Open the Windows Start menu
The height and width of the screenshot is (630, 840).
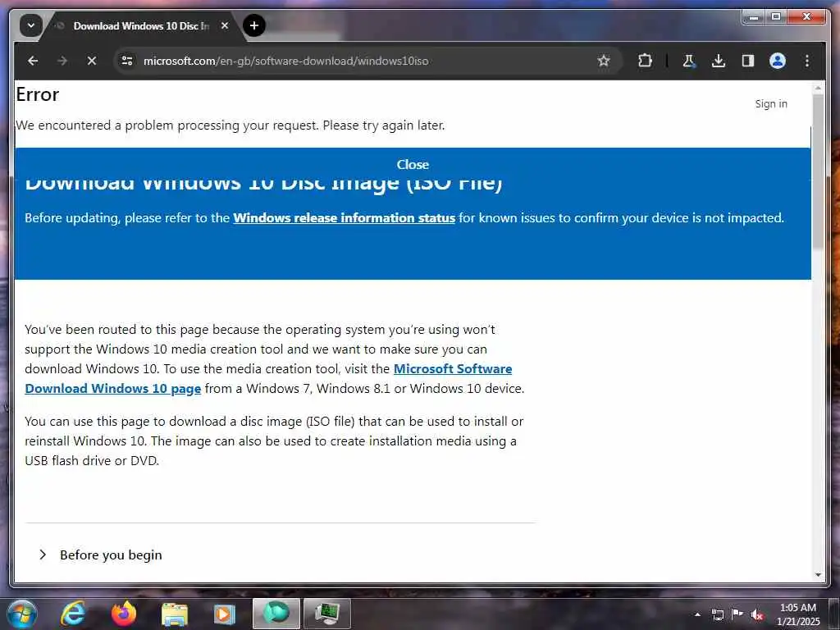[x=22, y=614]
